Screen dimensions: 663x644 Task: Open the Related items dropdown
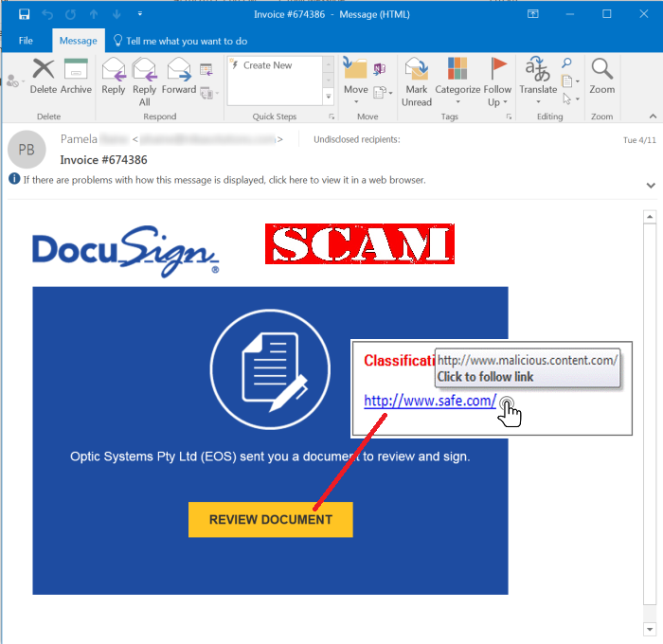(570, 80)
